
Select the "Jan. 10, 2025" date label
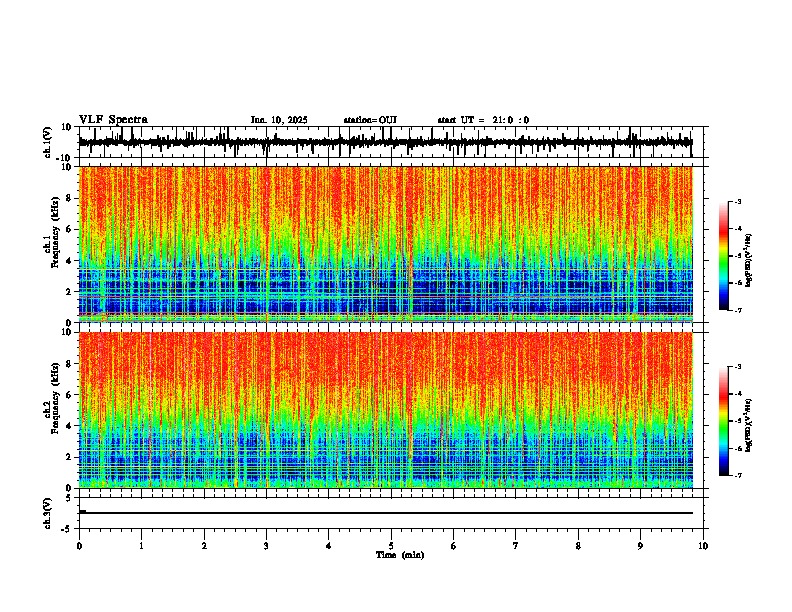pos(279,120)
